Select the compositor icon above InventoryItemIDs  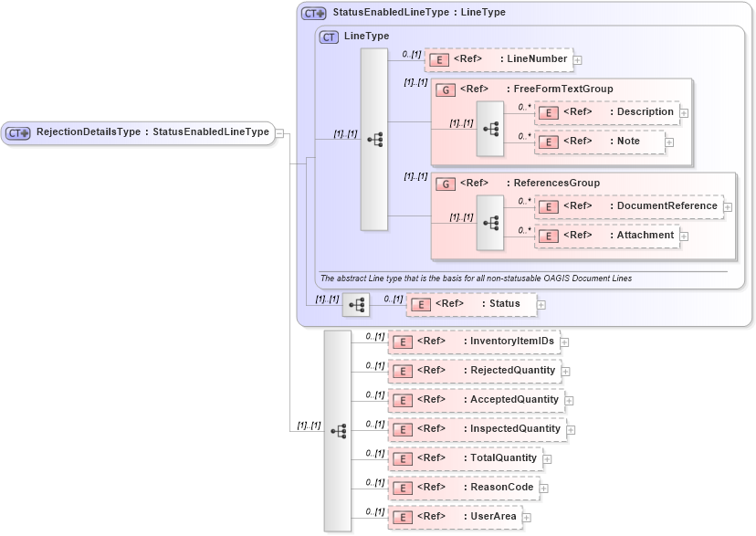pos(341,432)
